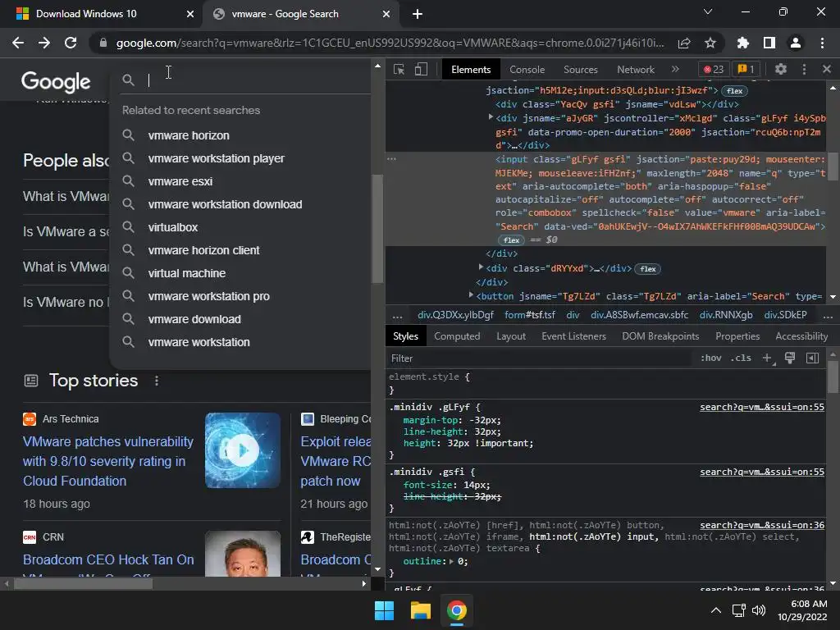Show more DevTools tabs via the chevron
This screenshot has height=630, width=840.
(x=675, y=69)
